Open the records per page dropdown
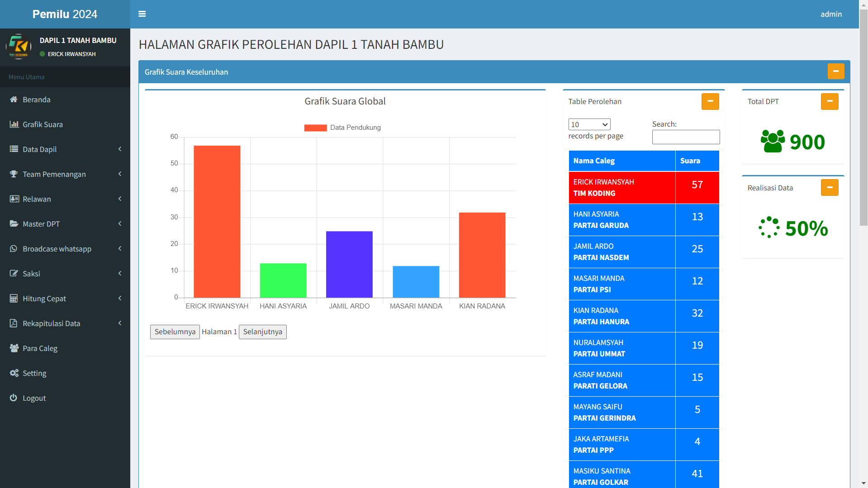 (589, 124)
